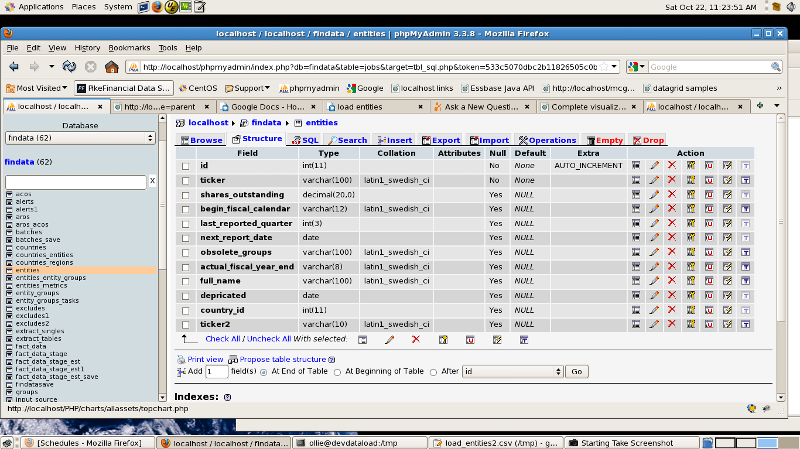The height and width of the screenshot is (449, 800).
Task: Open back/forward history dropdown arrow
Action: pos(52,67)
